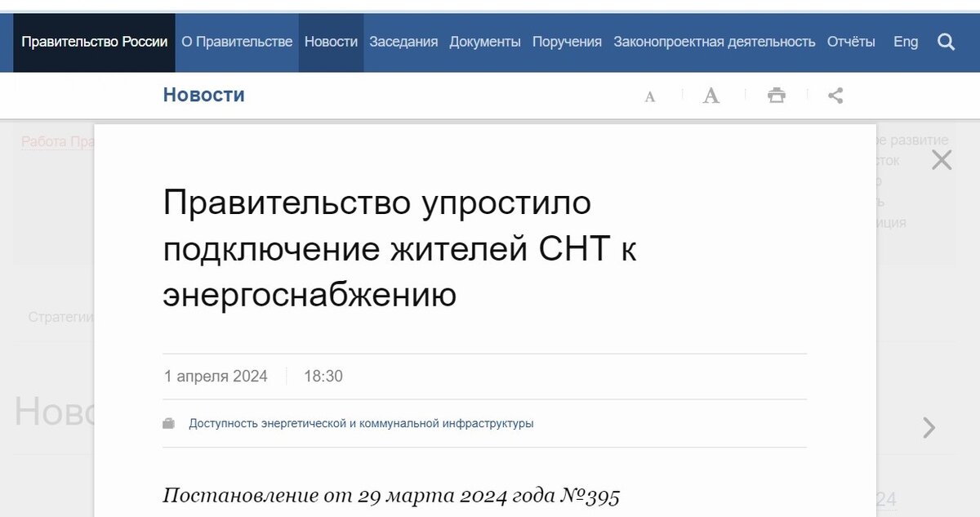Open the Заседания section
Screen dimensions: 980x517
(403, 41)
